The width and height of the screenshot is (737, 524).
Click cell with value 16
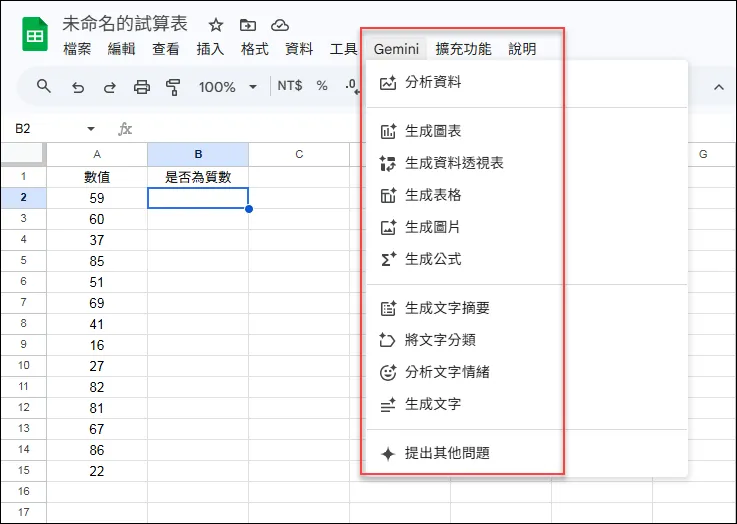(97, 345)
